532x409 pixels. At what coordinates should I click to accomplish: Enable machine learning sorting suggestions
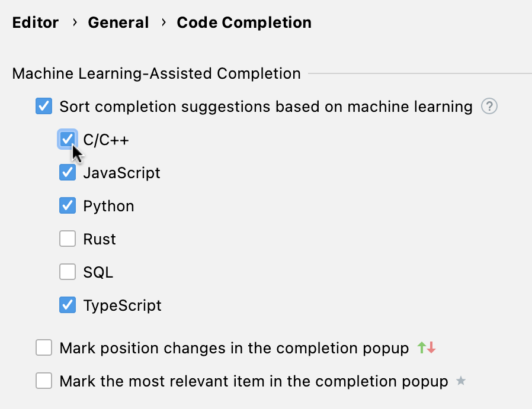tap(43, 107)
